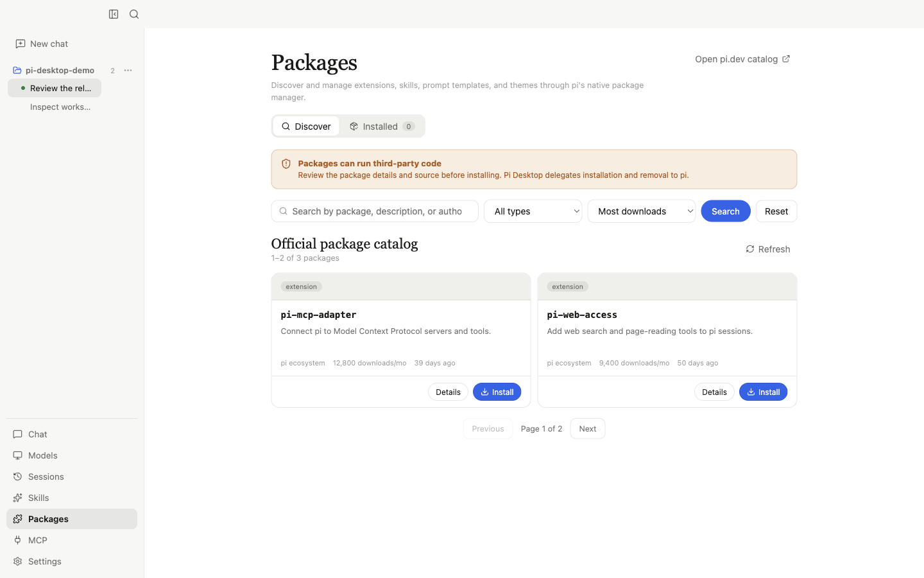Click the Skills sparkle icon in the sidebar
924x578 pixels.
[18, 498]
